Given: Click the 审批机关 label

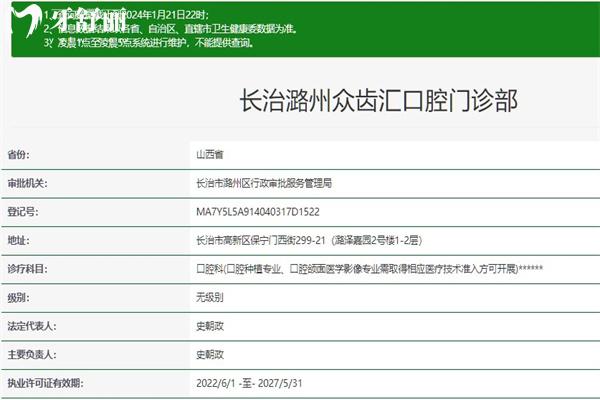Looking at the screenshot, I should pos(27,183).
